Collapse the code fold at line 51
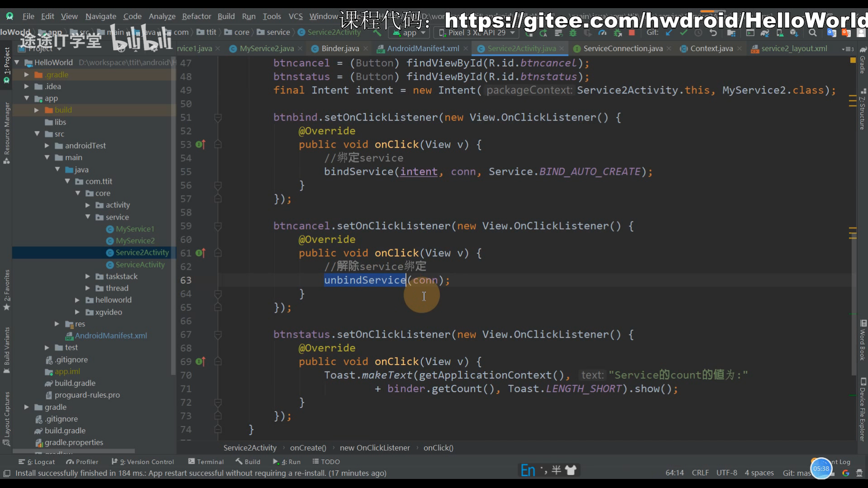This screenshot has width=868, height=488. coord(218,117)
